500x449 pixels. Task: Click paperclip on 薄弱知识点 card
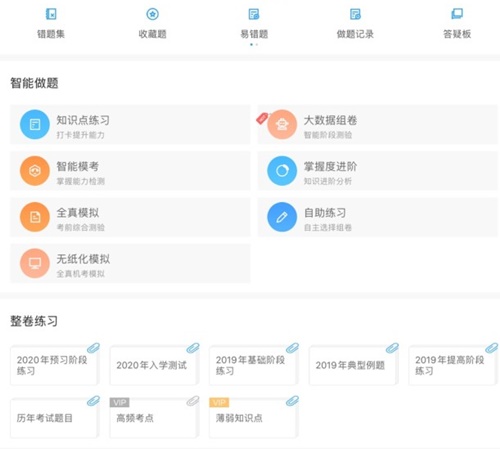tap(292, 401)
